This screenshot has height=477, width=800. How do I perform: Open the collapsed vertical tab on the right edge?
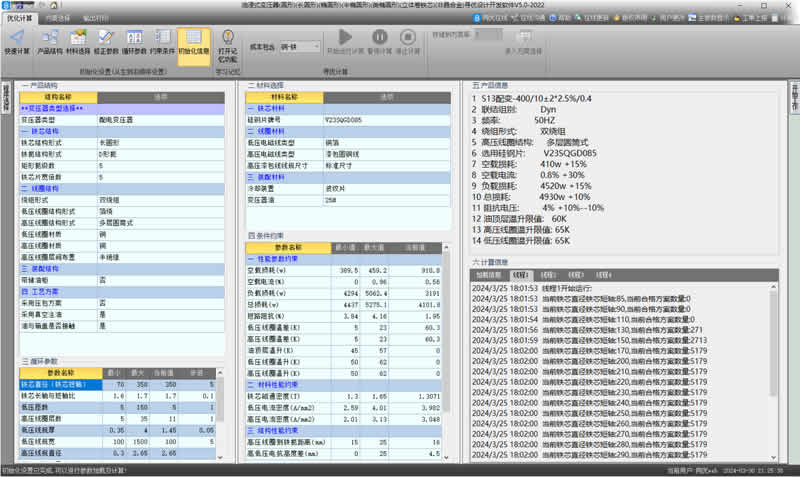(794, 98)
